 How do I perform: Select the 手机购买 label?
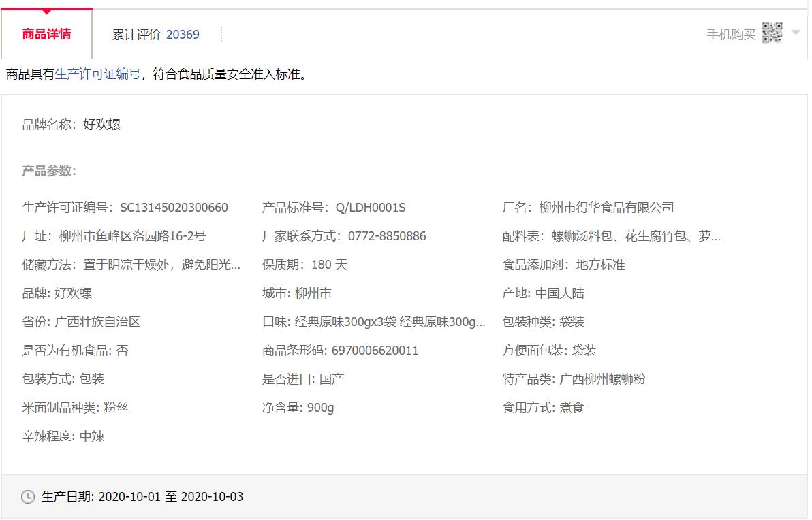[731, 35]
